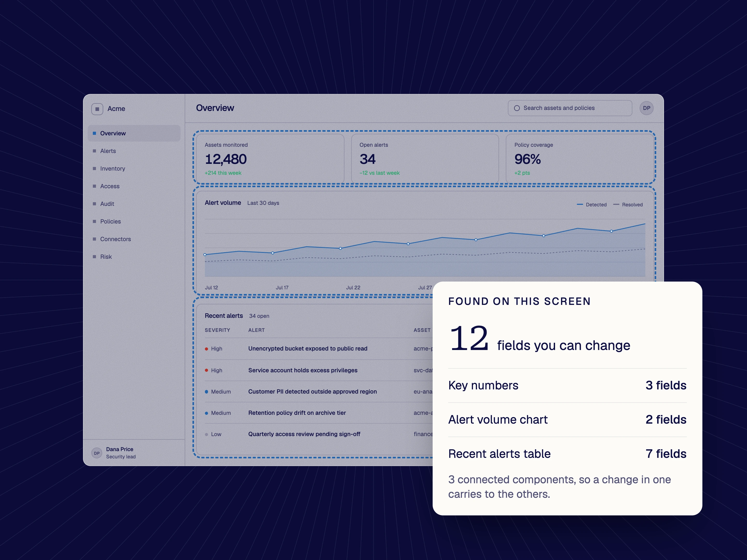Select Policies in the sidebar
The image size is (747, 560).
click(134, 221)
